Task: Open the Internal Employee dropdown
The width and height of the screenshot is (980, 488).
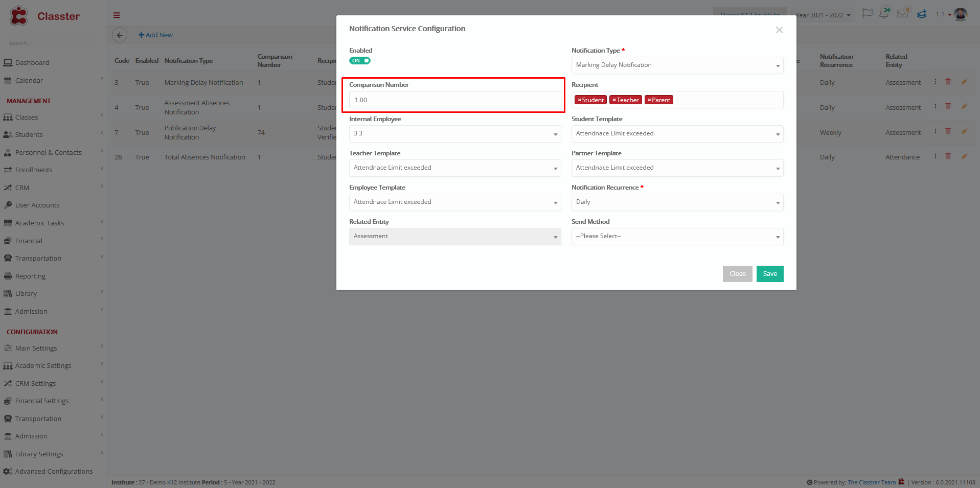Action: (x=455, y=134)
